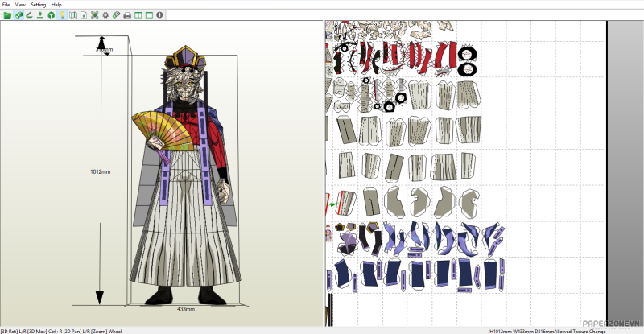Screen dimensions: 644x334
Task: Click the open book fold lines icon
Action: (x=73, y=14)
